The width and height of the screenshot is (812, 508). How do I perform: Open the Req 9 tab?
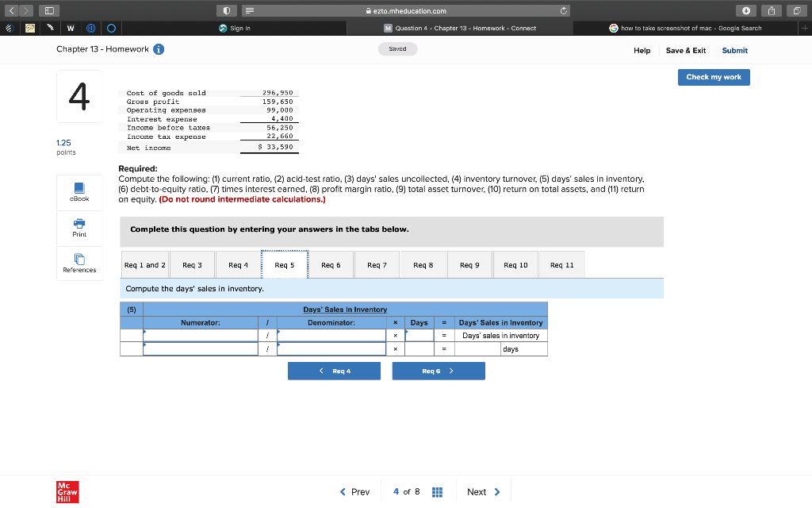469,265
